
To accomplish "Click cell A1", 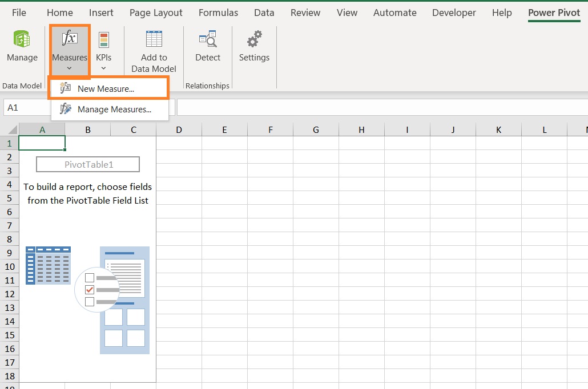I will [42, 143].
